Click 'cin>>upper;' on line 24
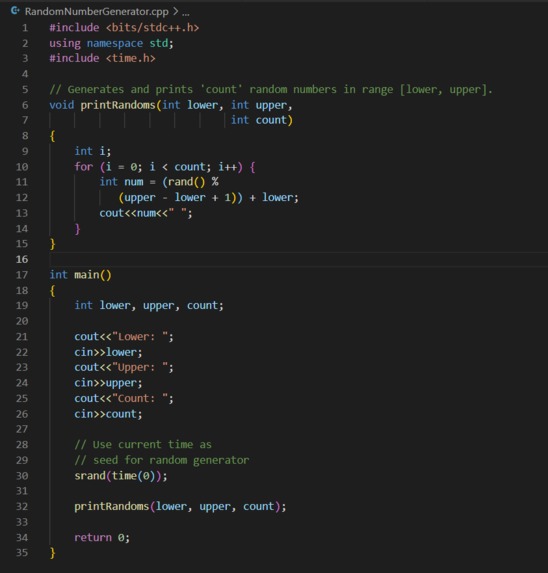This screenshot has width=548, height=573. tap(109, 383)
